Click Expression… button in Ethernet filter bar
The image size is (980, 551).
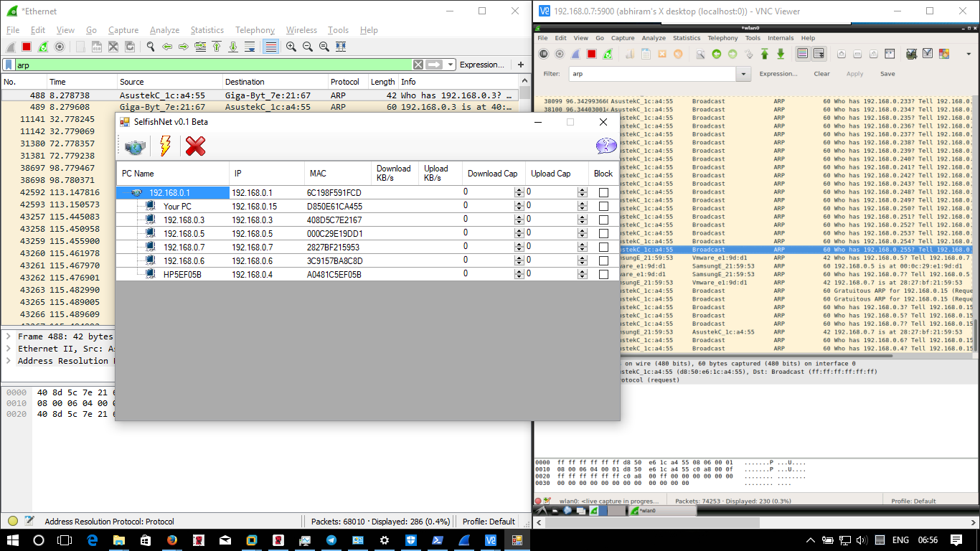point(482,65)
